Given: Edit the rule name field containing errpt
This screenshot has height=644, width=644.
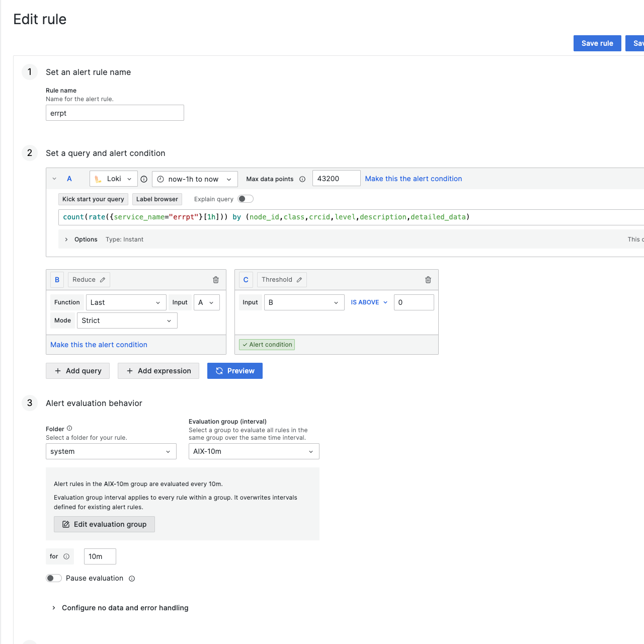Looking at the screenshot, I should 115,113.
